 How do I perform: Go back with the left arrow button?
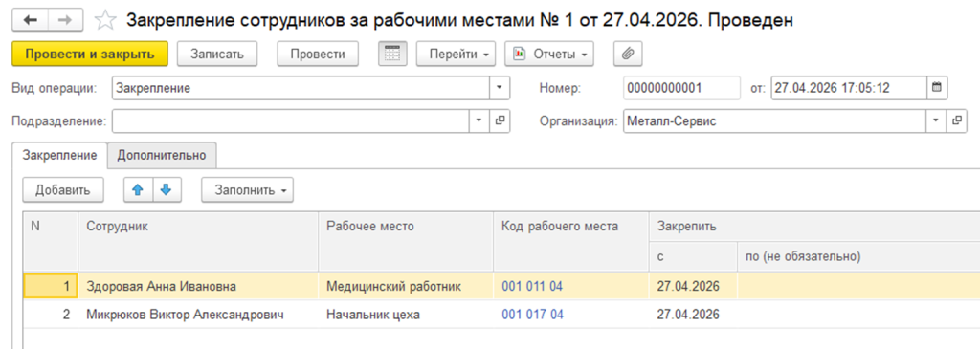[30, 21]
